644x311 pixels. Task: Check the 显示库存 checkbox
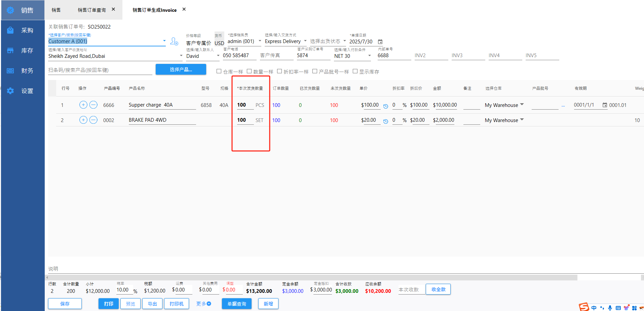355,71
